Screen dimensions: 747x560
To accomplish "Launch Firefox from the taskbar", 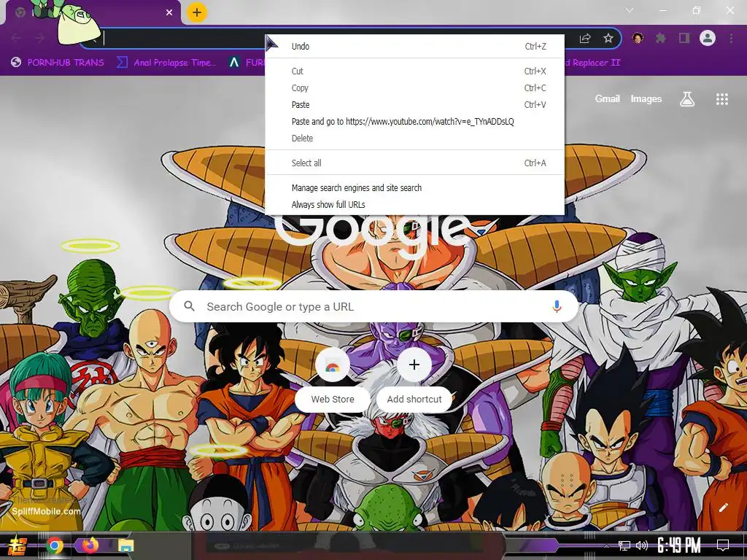I will (90, 545).
